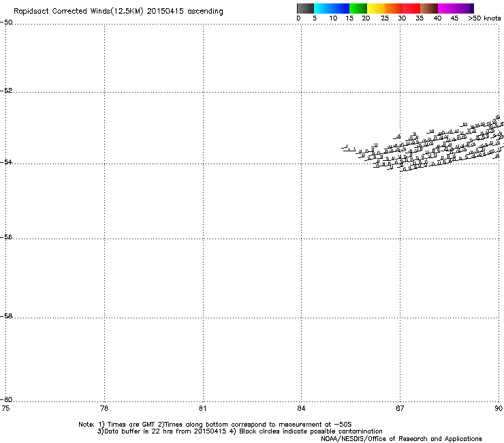The width and height of the screenshot is (504, 443).
Task: Click the latitude label '-56'
Action: click(x=6, y=236)
